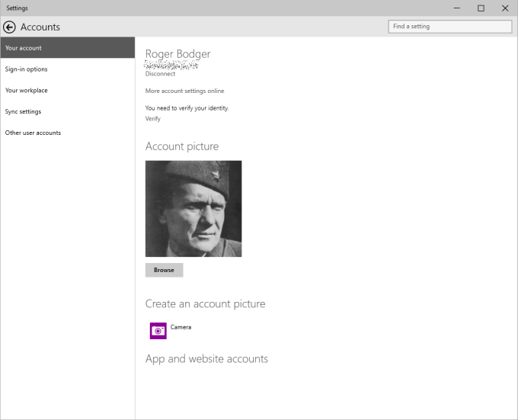Maximize the Settings window
The image size is (518, 420).
tap(481, 8)
